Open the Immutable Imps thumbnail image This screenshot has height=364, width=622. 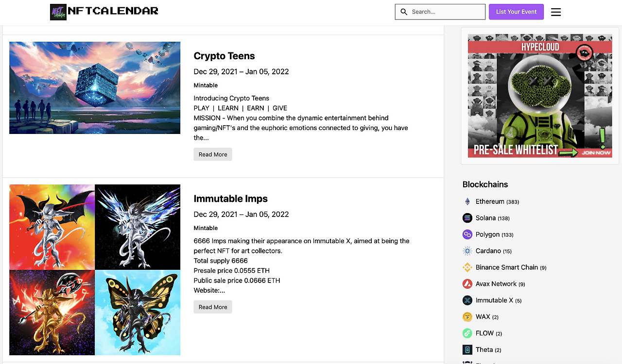95,270
